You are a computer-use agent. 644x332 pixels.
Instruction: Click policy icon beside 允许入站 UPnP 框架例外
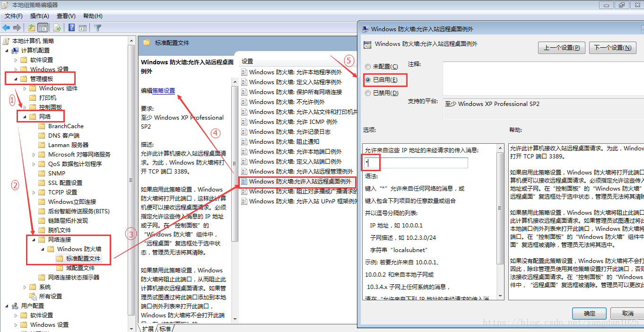(244, 201)
